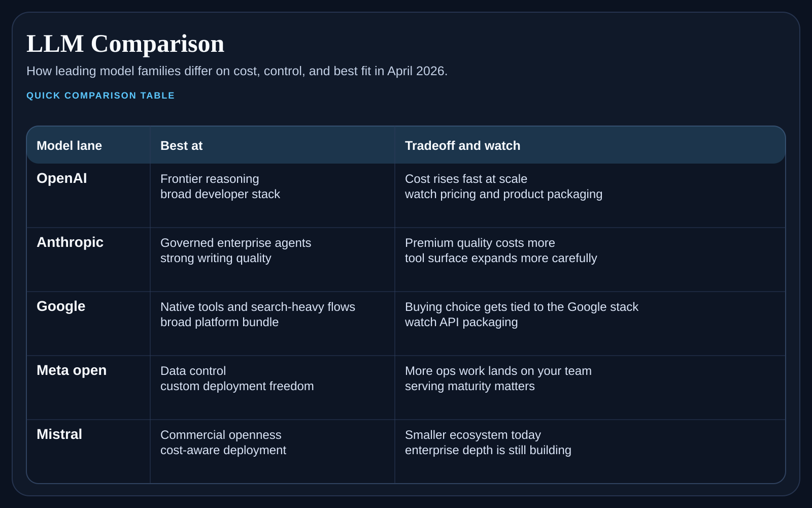Screen dimensions: 812x508
Task: Click Data control custom deployment cell
Action: coord(236,378)
